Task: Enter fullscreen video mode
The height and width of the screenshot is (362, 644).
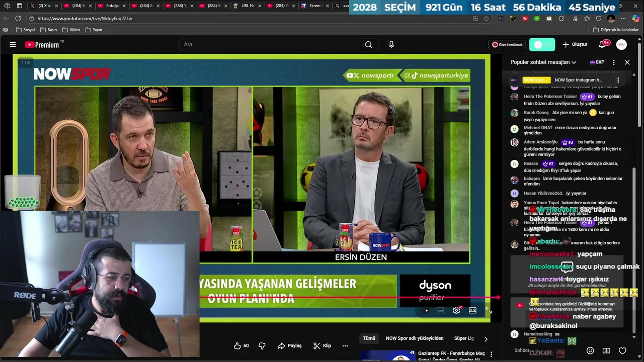Action: [x=488, y=310]
